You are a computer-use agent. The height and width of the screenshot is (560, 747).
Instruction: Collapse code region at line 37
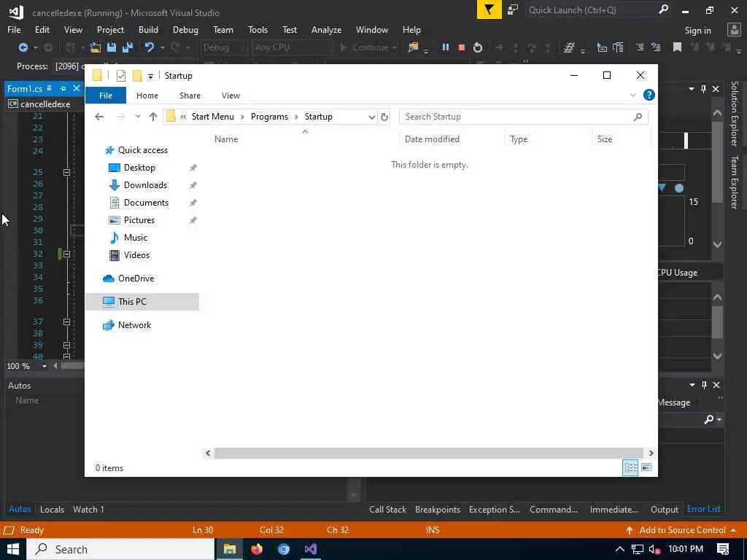pyautogui.click(x=66, y=322)
